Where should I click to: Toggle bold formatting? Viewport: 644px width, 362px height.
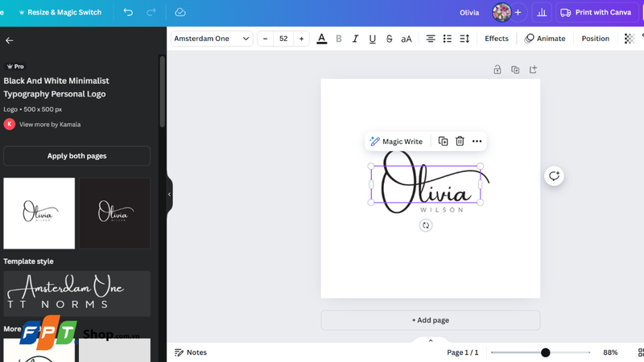pyautogui.click(x=338, y=39)
